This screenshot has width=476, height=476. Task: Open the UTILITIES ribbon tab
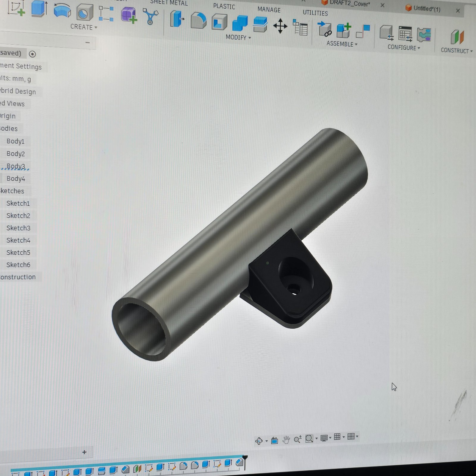pyautogui.click(x=315, y=13)
